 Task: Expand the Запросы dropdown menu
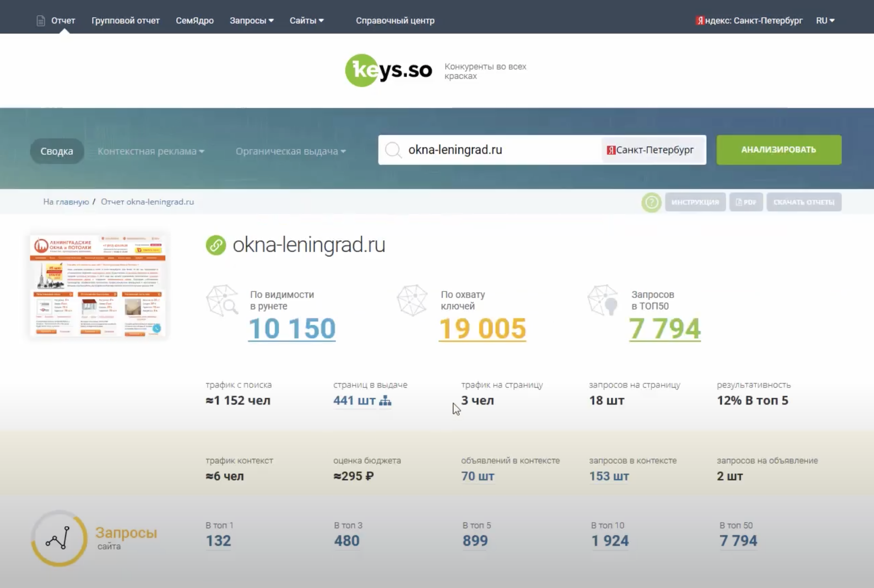[252, 21]
